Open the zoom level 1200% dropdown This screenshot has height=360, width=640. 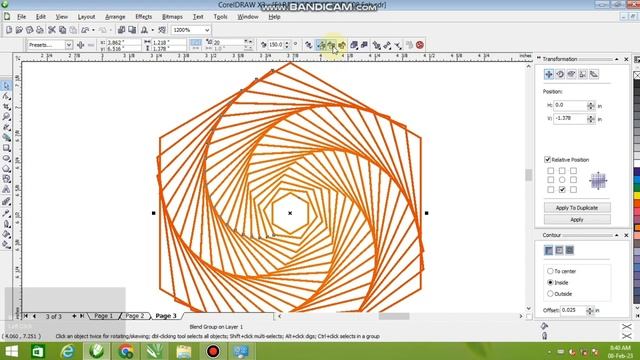[207, 30]
